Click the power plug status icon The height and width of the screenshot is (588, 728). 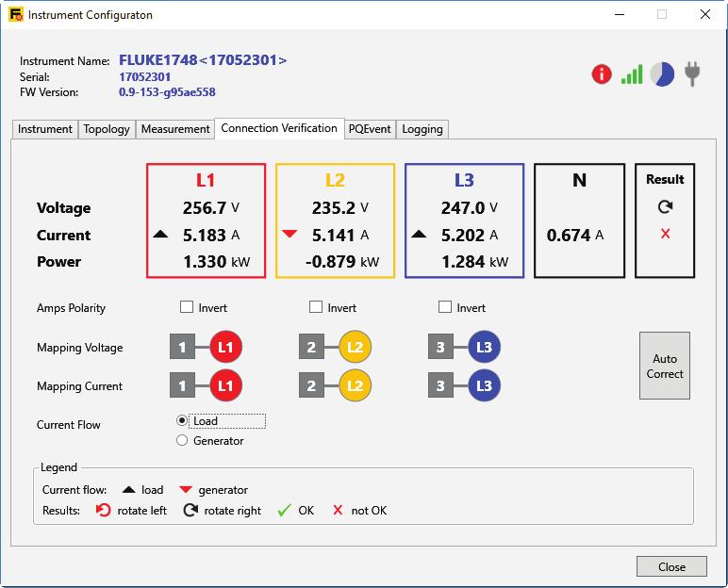click(692, 74)
